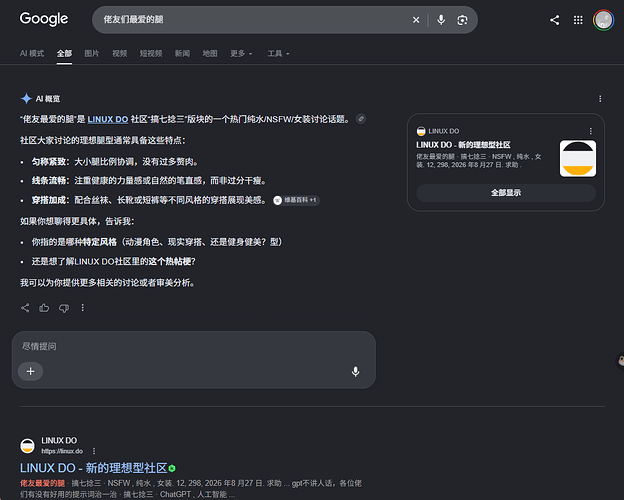Click LINUX DO favicon in side card
The height and width of the screenshot is (500, 624).
[421, 131]
